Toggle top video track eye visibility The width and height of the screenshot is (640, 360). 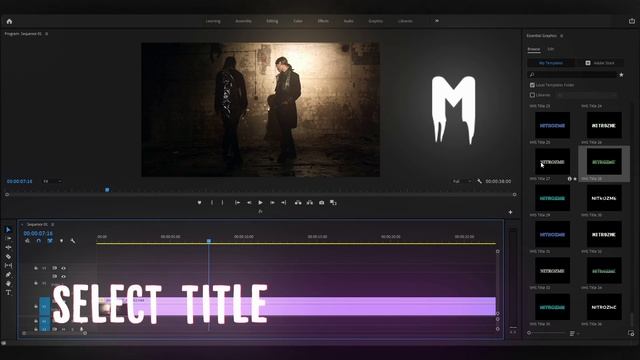click(64, 268)
